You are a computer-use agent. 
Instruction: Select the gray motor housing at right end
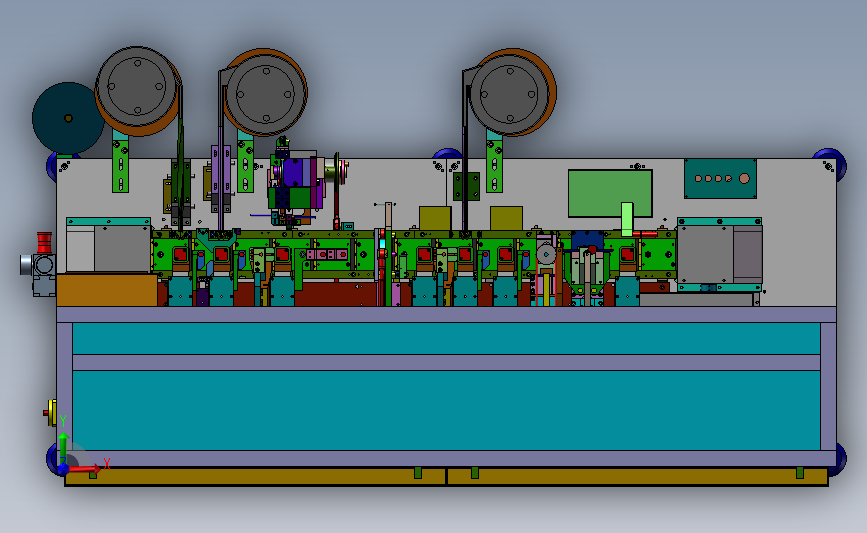pyautogui.click(x=719, y=254)
